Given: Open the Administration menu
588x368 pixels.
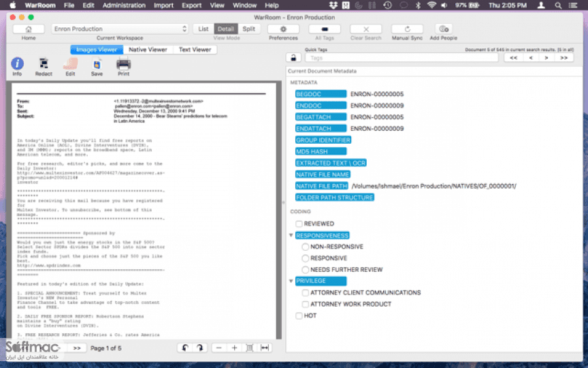Looking at the screenshot, I should pyautogui.click(x=124, y=5).
